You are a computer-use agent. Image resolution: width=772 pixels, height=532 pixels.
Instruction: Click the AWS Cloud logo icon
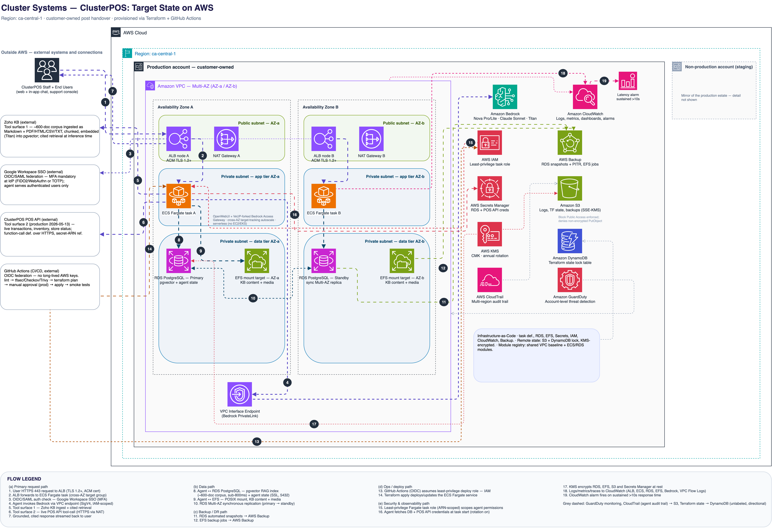pos(116,32)
